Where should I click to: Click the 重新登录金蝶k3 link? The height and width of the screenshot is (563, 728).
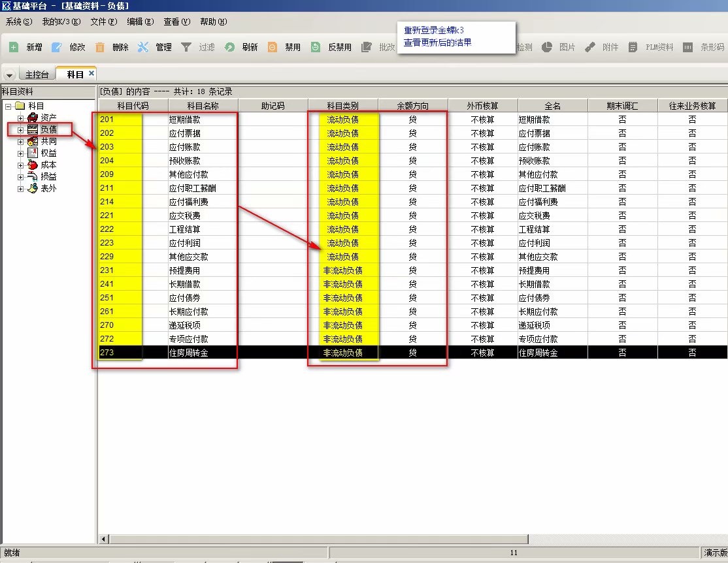tap(434, 30)
